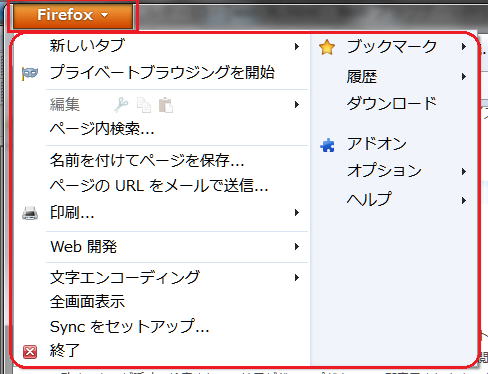Click the blue puzzle piece add-on icon
The height and width of the screenshot is (374, 488).
pyautogui.click(x=327, y=145)
